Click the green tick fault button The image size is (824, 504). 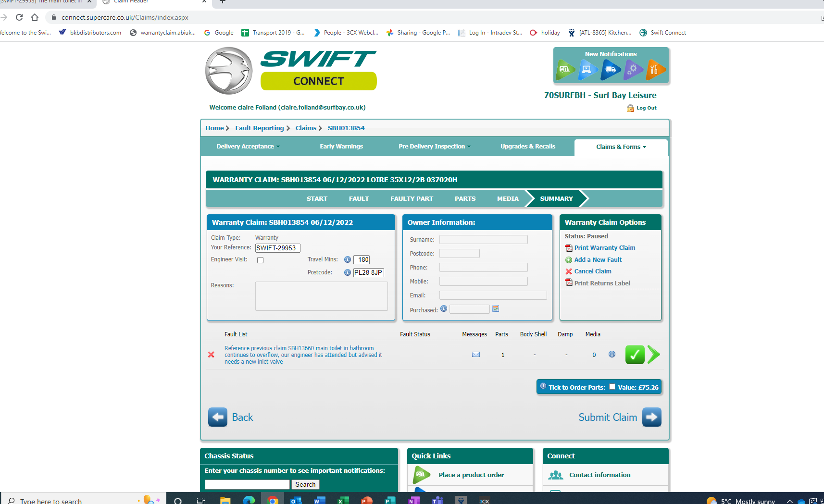[x=635, y=355]
